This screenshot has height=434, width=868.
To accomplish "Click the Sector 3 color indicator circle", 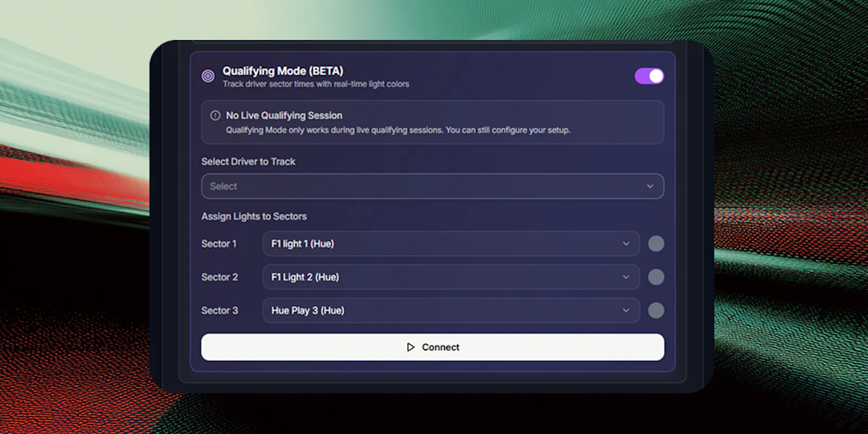I will point(656,310).
